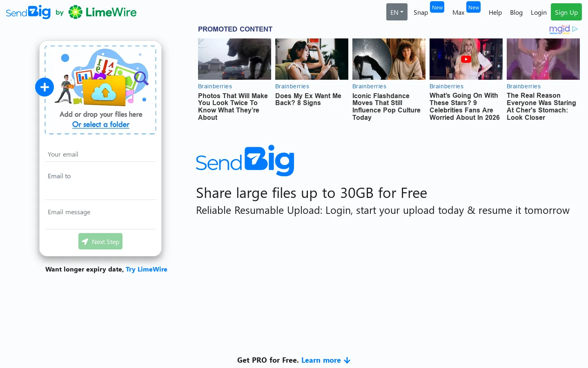Open the video thumbnail with YouTube play icon
Screen dimensions: 588x368
466,59
